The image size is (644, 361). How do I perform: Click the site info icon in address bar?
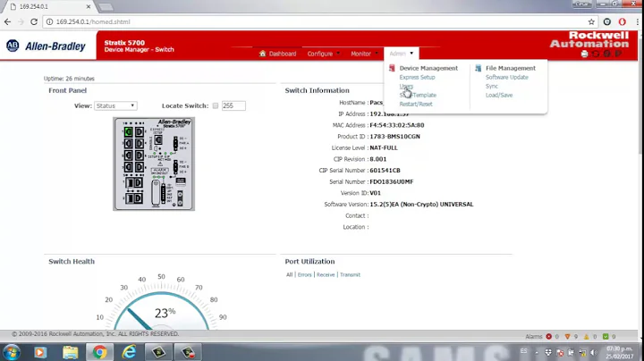(49, 21)
